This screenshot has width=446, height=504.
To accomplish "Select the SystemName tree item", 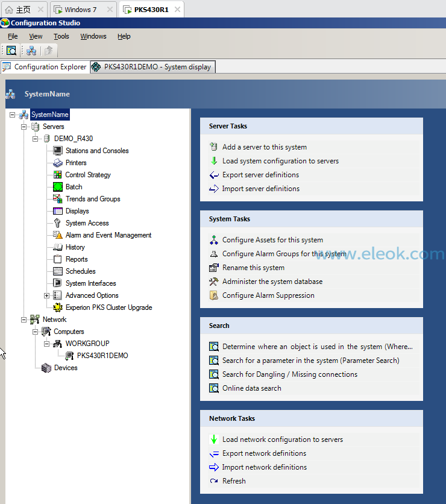I will tap(50, 115).
